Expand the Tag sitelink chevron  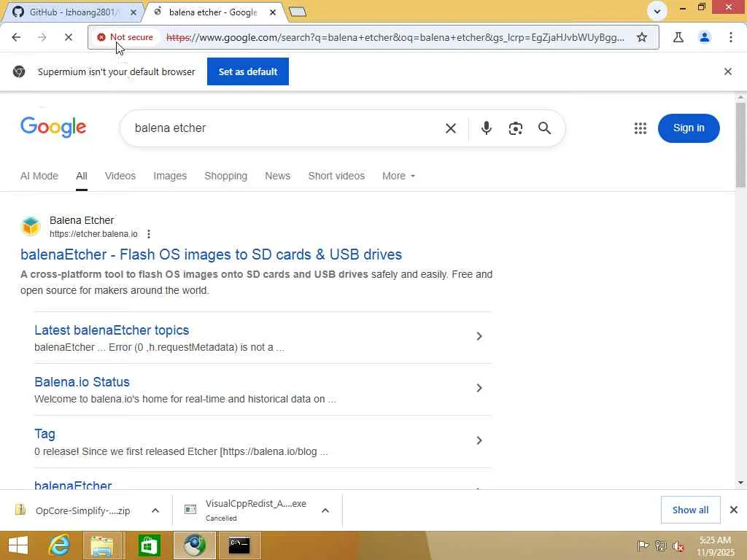pos(479,440)
